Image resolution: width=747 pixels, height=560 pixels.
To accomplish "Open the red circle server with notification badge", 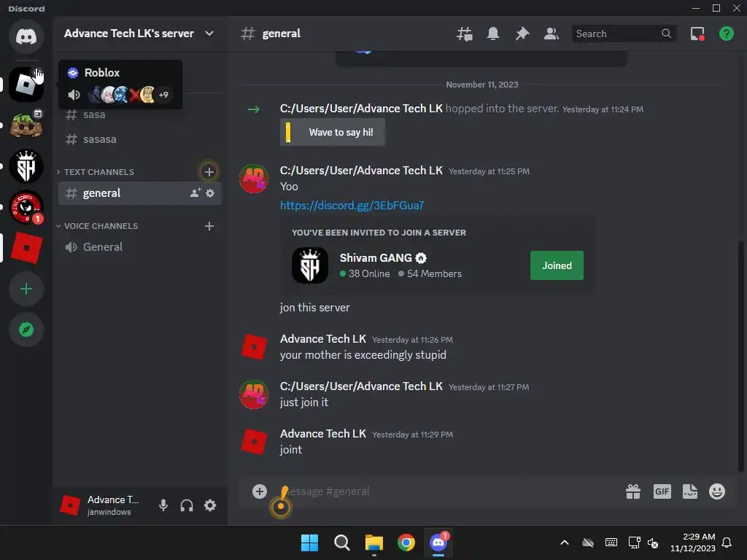I will pos(26,207).
